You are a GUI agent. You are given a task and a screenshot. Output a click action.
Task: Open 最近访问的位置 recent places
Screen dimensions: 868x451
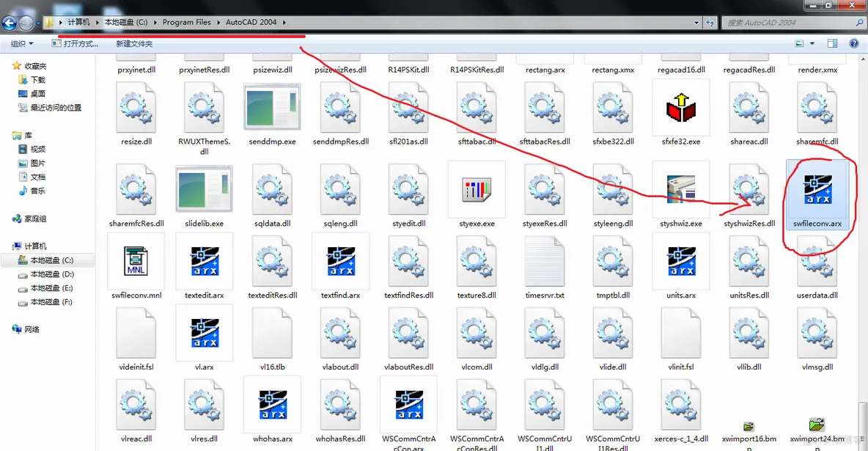tap(50, 108)
